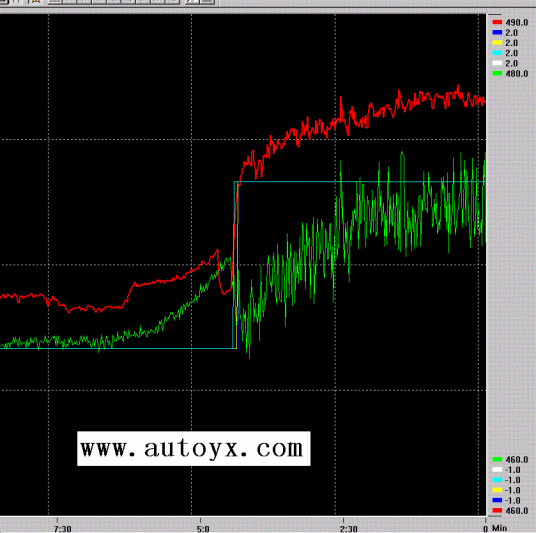Click the 0 Min time axis label

(495, 529)
